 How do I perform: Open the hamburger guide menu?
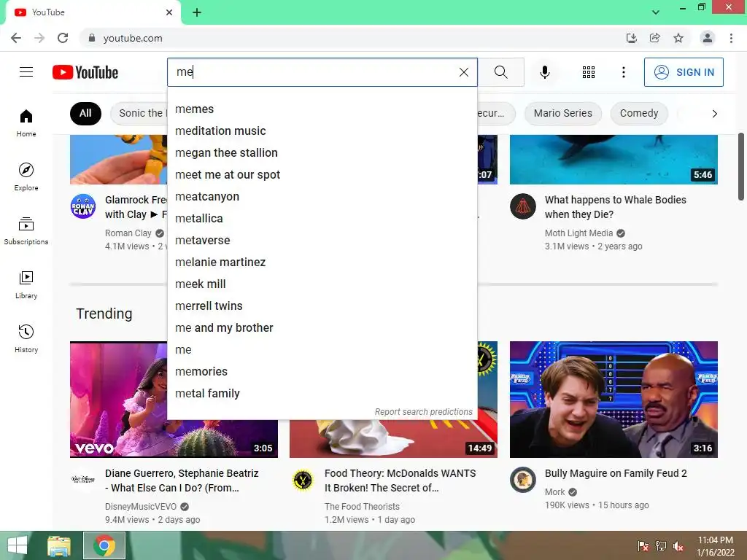click(26, 72)
